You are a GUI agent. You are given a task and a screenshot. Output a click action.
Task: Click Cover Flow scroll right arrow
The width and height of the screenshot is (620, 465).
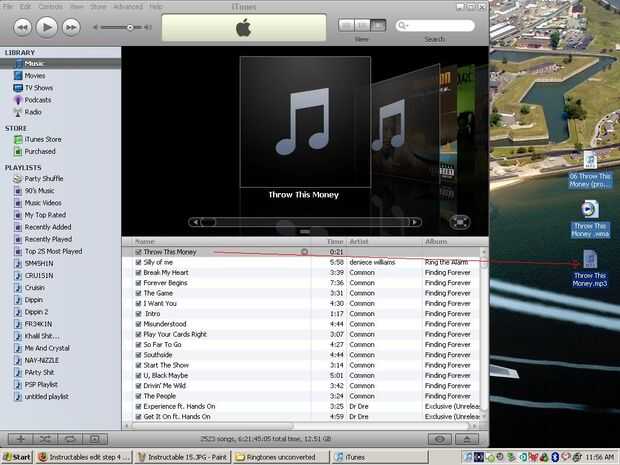click(x=415, y=222)
